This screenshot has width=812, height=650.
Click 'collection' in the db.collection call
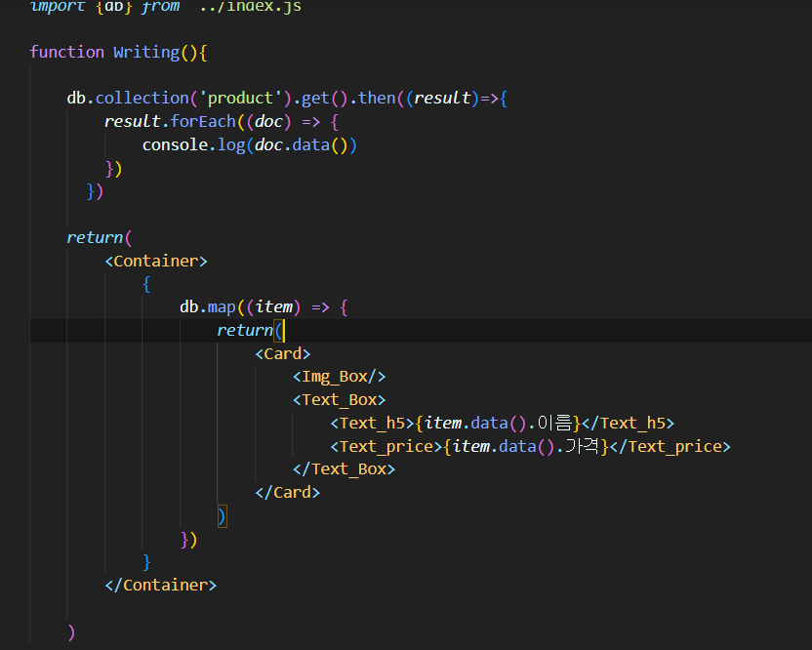click(142, 98)
